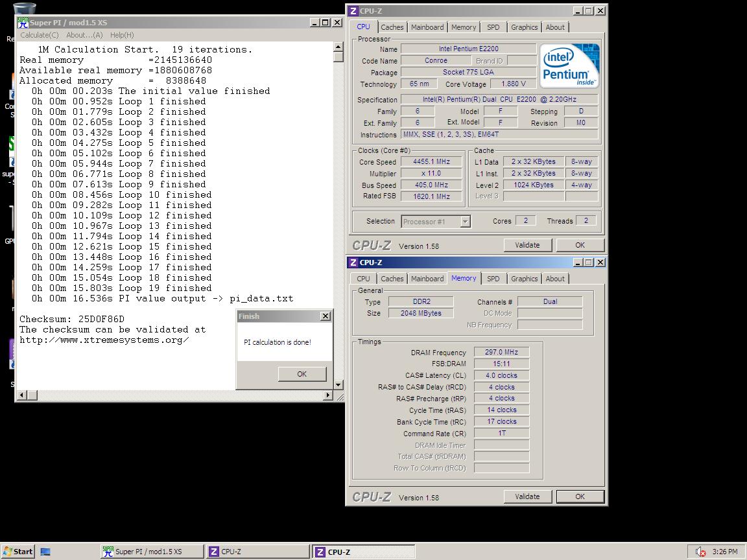The height and width of the screenshot is (560, 747).
Task: Click OK in upper CPU-Z window
Action: [x=580, y=245]
